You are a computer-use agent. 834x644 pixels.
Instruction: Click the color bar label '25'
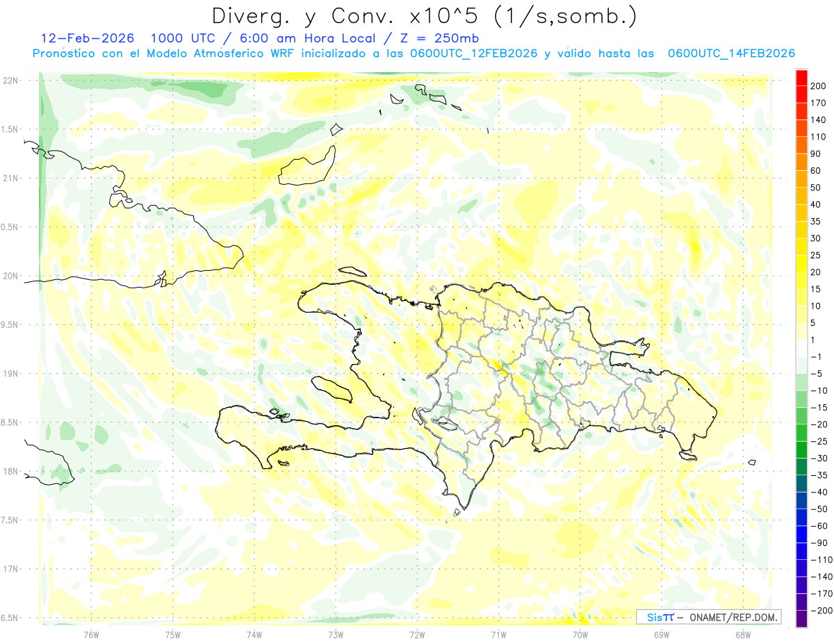click(817, 255)
